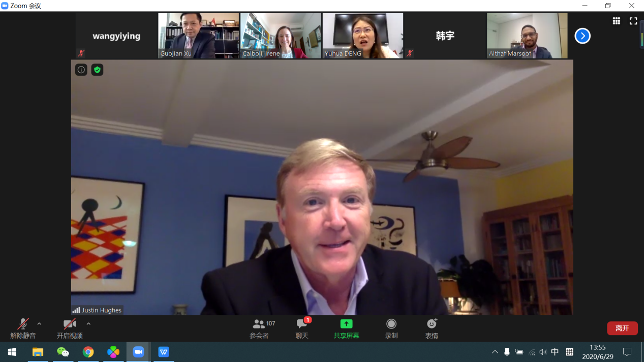Show next participants with blue arrow

click(x=582, y=36)
